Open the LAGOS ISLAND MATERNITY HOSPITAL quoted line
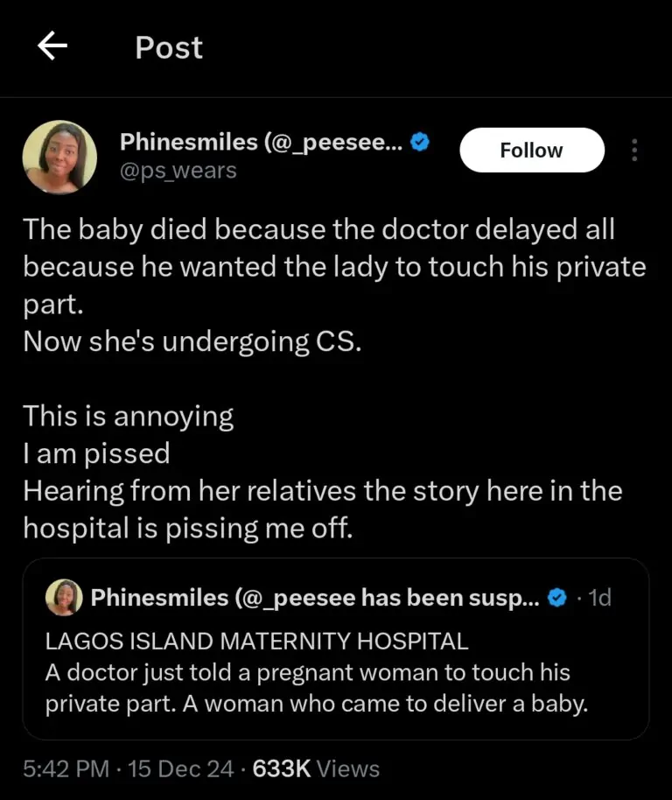Image resolution: width=672 pixels, height=800 pixels. click(x=256, y=641)
